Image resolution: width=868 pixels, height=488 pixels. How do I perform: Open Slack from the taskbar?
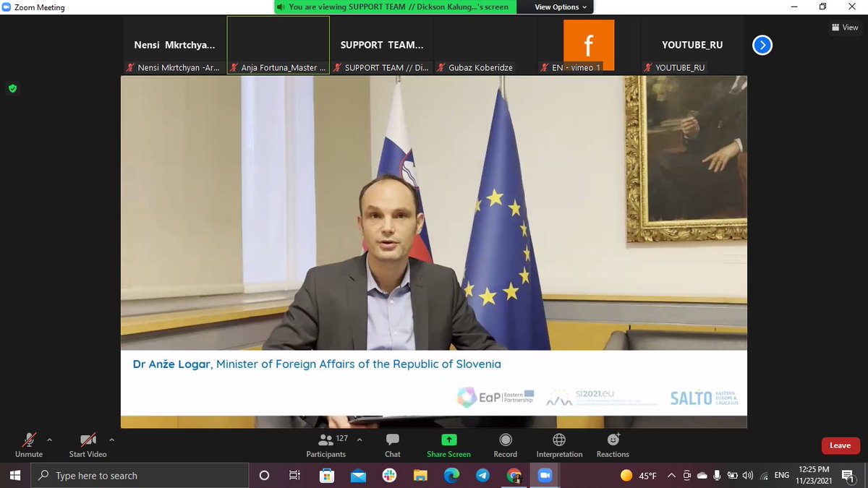[389, 476]
